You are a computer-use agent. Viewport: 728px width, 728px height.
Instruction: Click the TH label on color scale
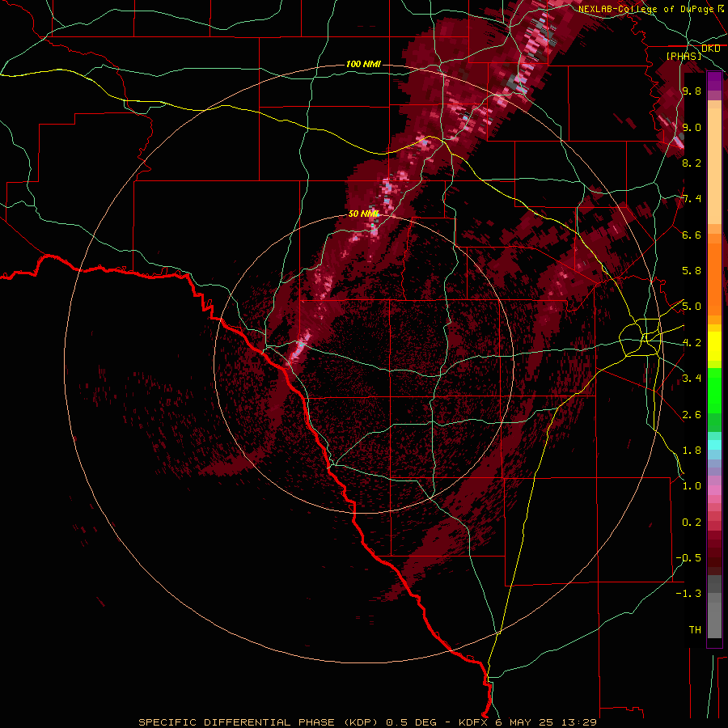[x=695, y=630]
